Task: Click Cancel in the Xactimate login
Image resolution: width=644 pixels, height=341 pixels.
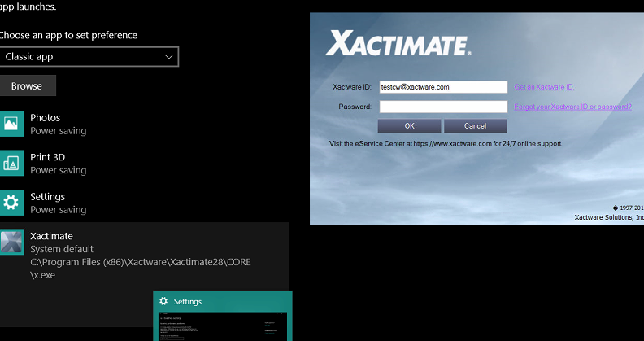Action: point(475,126)
